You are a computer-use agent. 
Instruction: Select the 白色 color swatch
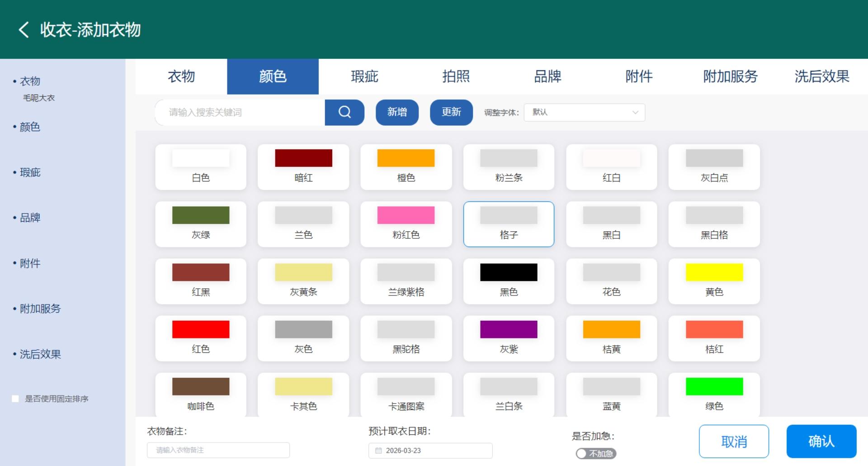tap(201, 167)
